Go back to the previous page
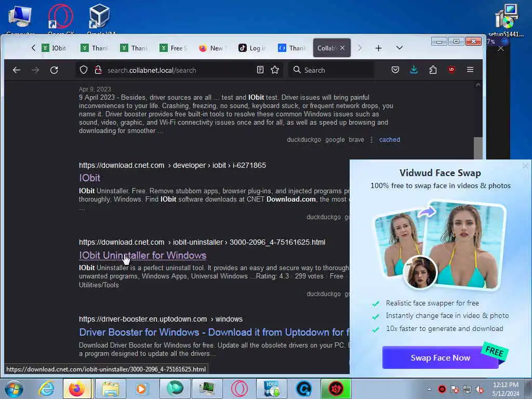Image resolution: width=532 pixels, height=399 pixels. click(x=17, y=70)
